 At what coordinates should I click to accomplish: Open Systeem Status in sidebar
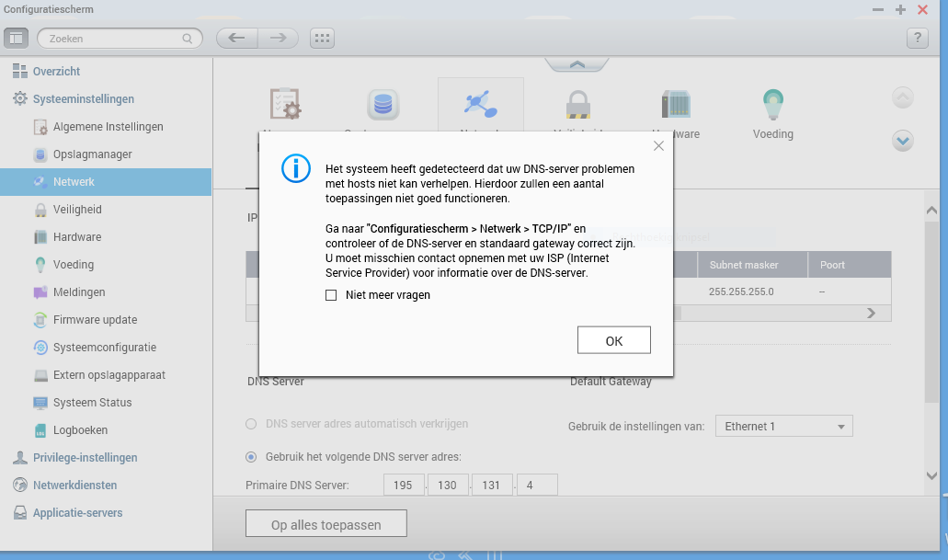click(92, 403)
